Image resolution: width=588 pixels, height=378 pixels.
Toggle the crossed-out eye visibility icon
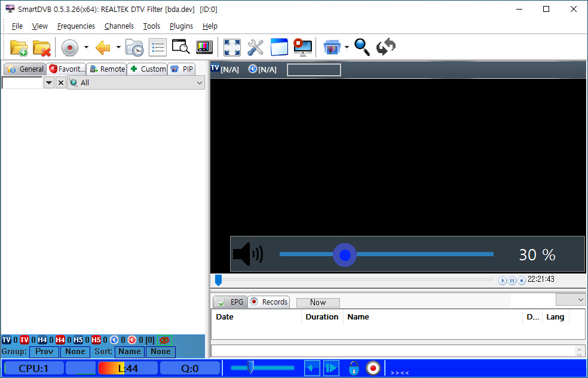164,340
